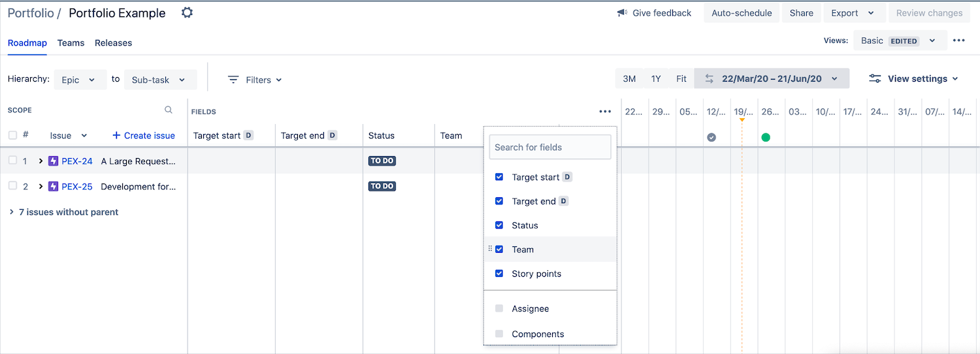
Task: Click 'A Large Request...' issue summary
Action: coord(139,161)
